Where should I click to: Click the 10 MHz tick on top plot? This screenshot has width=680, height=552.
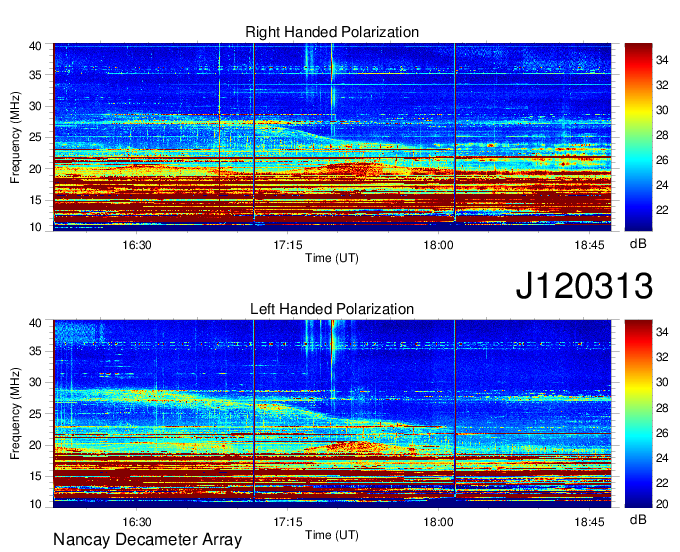[35, 227]
